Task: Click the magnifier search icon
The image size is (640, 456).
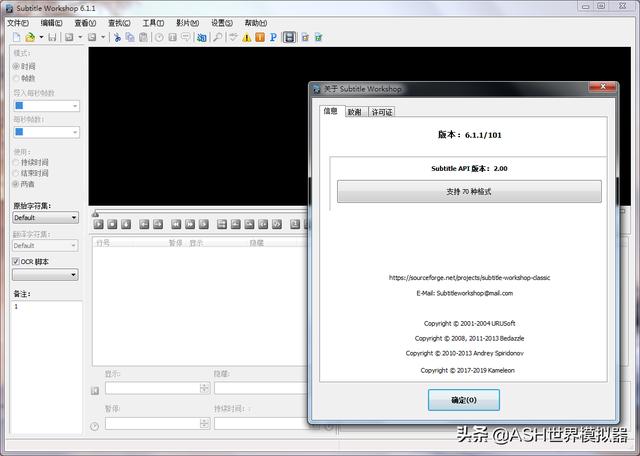Action: (x=218, y=38)
